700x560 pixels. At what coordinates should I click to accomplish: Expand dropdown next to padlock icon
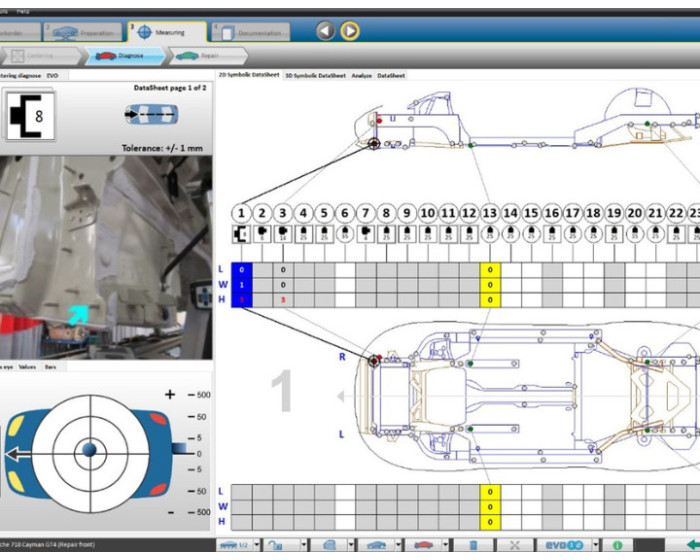(304, 545)
